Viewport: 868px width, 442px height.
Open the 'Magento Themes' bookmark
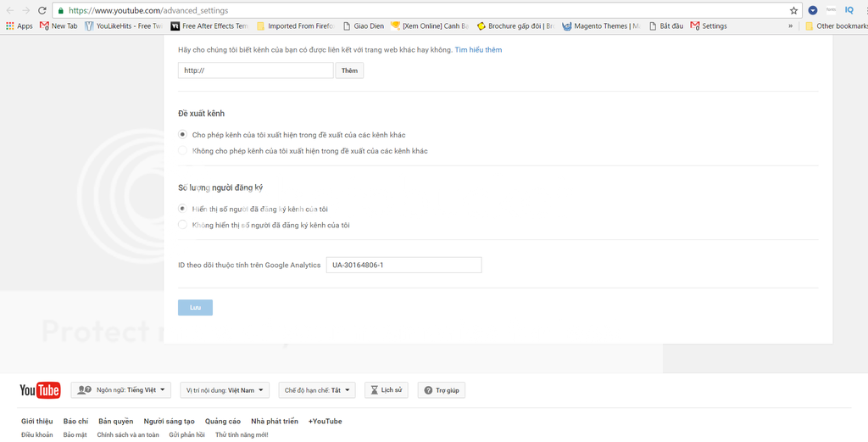tap(600, 26)
